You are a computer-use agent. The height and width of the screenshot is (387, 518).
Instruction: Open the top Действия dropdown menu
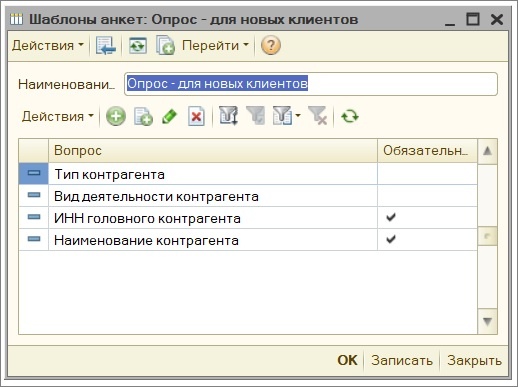[x=48, y=45]
